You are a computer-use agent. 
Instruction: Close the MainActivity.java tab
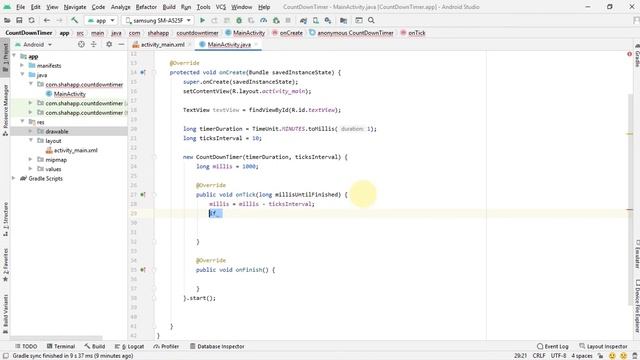(256, 44)
